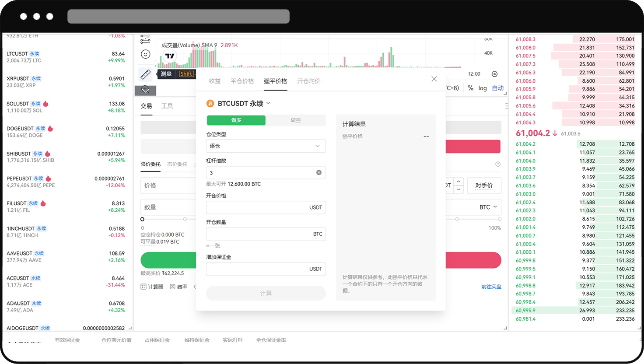Click the flame icon beside PEPEUSDT
Viewport: 644px width, 364px height.
pos(48,178)
